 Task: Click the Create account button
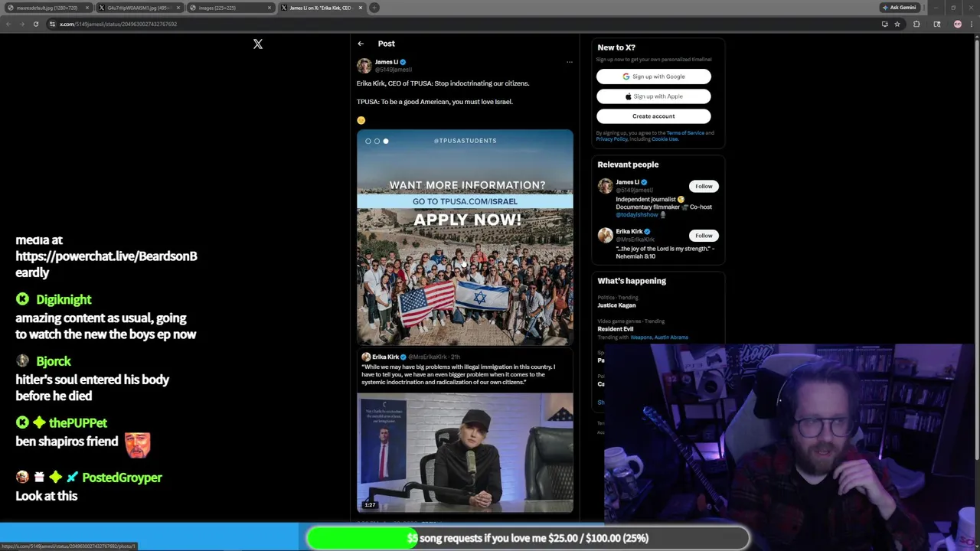(653, 116)
